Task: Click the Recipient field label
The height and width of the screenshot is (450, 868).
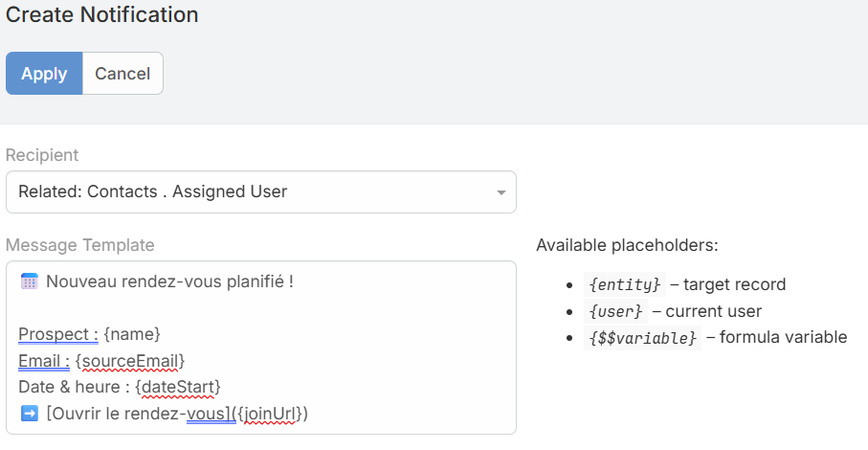Action: [42, 155]
